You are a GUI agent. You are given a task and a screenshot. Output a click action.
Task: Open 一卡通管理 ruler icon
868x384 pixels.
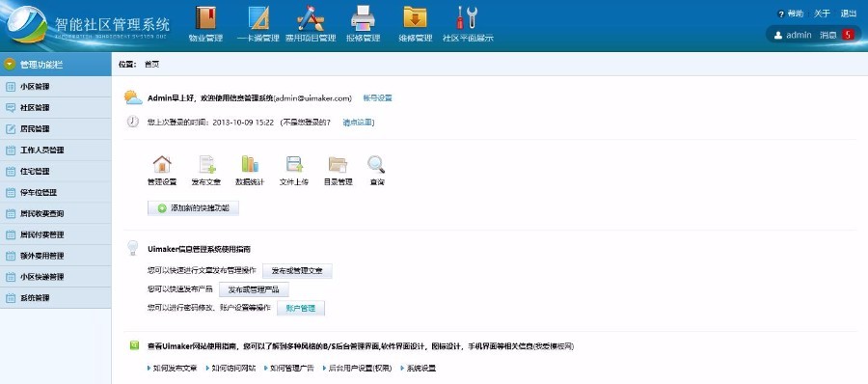[258, 17]
